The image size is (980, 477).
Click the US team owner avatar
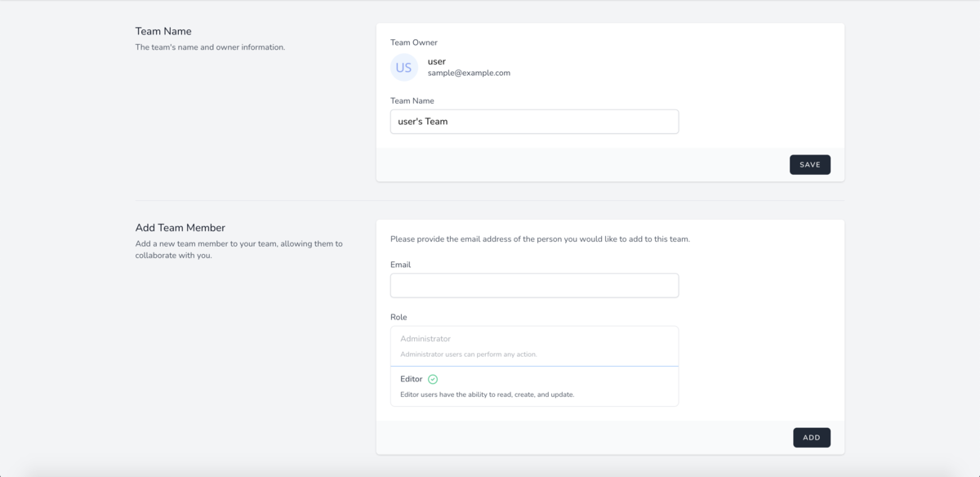[403, 67]
